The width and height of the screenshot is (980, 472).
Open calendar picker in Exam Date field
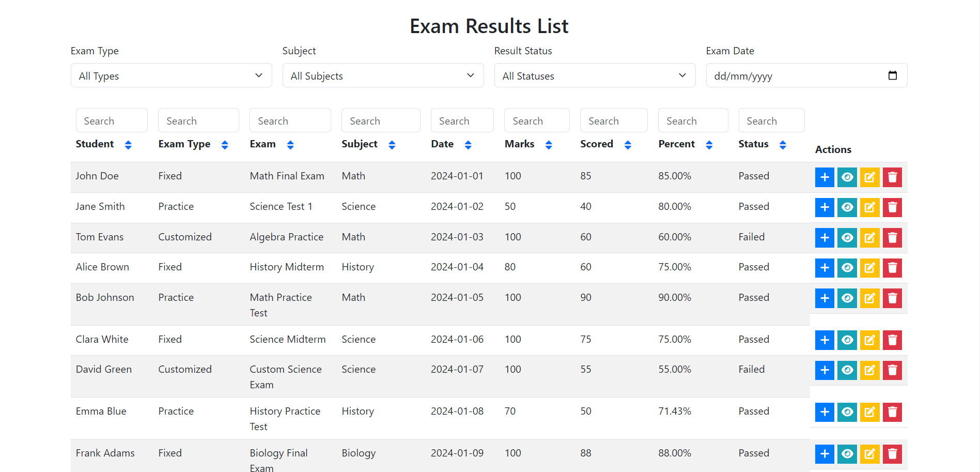tap(892, 75)
